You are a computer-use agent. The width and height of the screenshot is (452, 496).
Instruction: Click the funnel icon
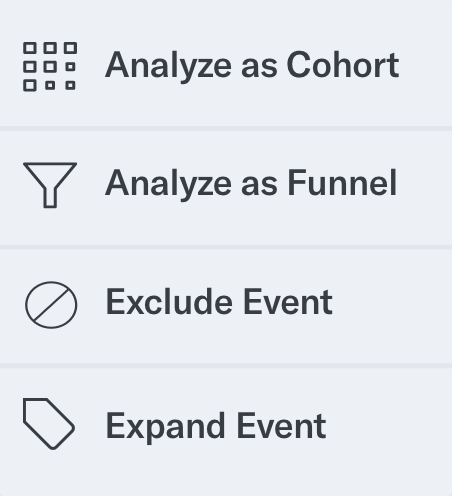pyautogui.click(x=50, y=185)
